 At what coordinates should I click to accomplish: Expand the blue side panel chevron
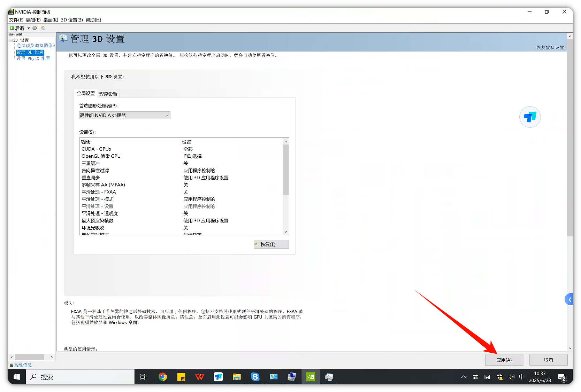pos(569,299)
